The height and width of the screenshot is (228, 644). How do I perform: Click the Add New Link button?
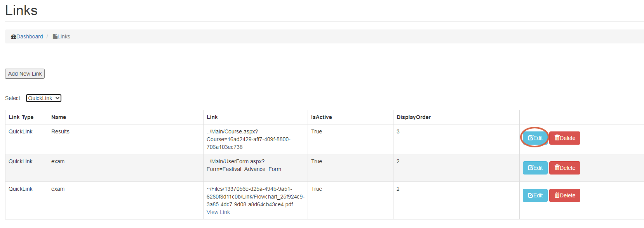(25, 74)
